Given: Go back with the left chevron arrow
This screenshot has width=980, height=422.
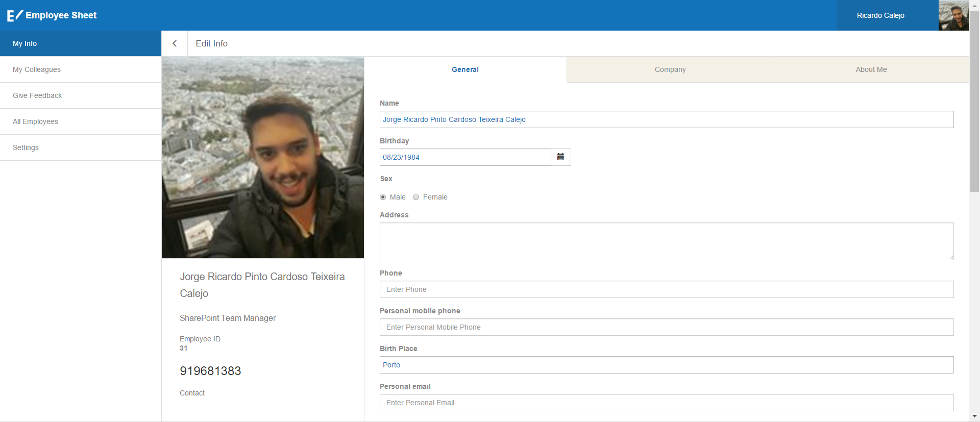Looking at the screenshot, I should click(x=175, y=43).
